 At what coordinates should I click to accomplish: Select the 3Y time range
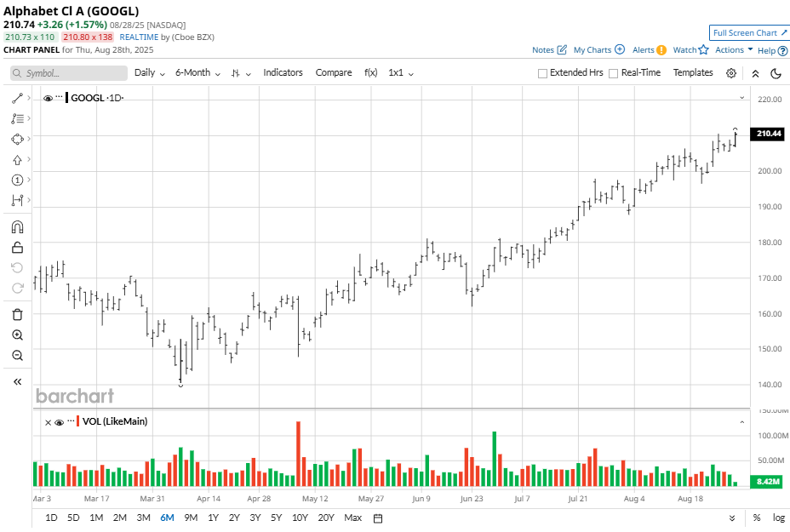255,518
